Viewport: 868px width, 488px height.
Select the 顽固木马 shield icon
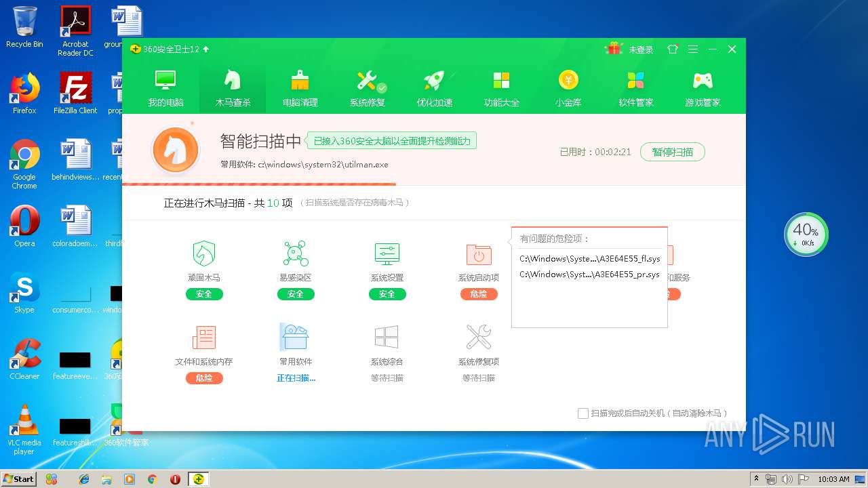tap(204, 253)
